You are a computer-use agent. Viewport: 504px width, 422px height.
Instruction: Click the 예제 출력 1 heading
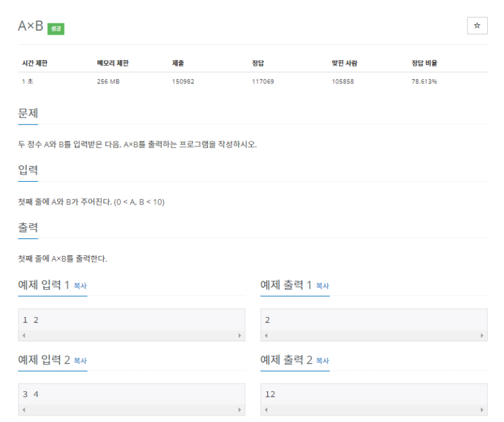tap(286, 285)
